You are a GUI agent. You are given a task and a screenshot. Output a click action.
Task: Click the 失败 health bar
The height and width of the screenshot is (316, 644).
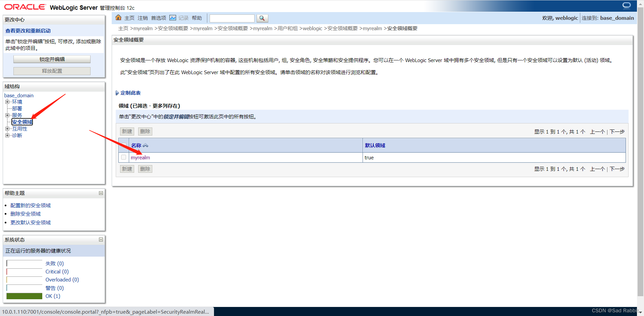click(x=24, y=264)
